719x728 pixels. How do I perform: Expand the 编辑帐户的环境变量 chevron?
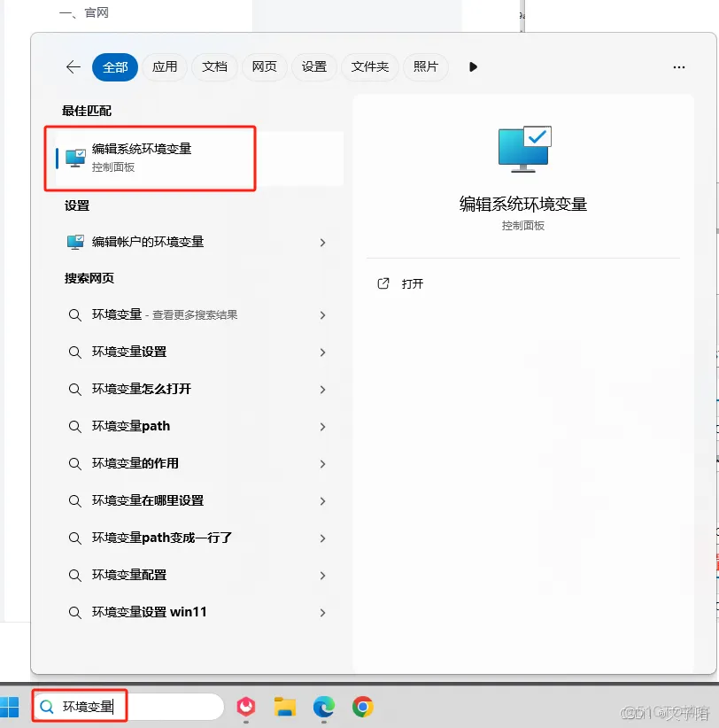322,242
